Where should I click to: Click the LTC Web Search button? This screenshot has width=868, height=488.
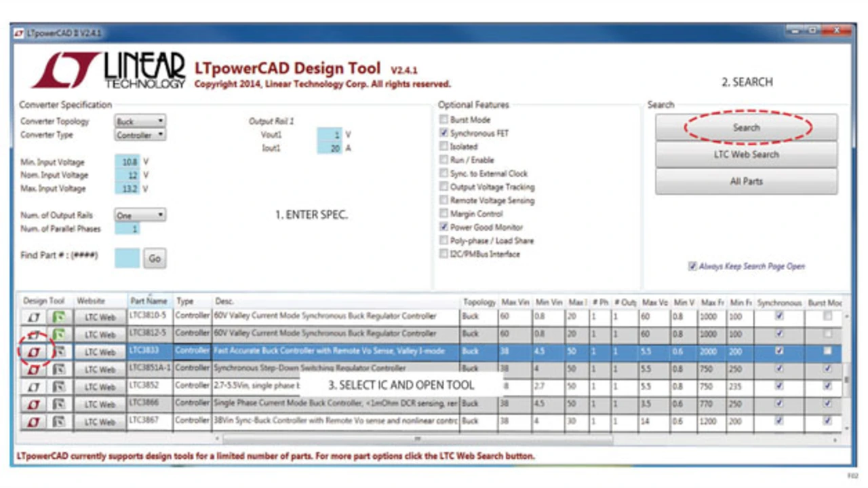[746, 155]
